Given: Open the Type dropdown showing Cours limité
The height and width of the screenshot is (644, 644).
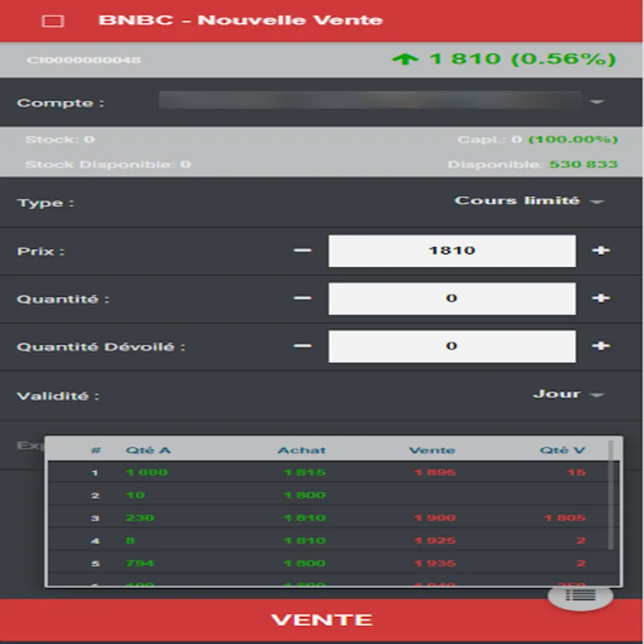Looking at the screenshot, I should click(x=529, y=201).
